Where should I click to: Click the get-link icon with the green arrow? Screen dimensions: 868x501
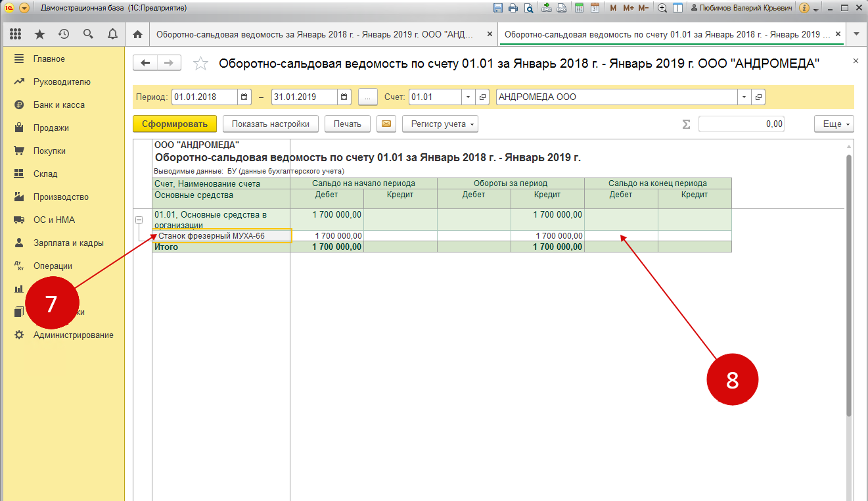point(547,9)
